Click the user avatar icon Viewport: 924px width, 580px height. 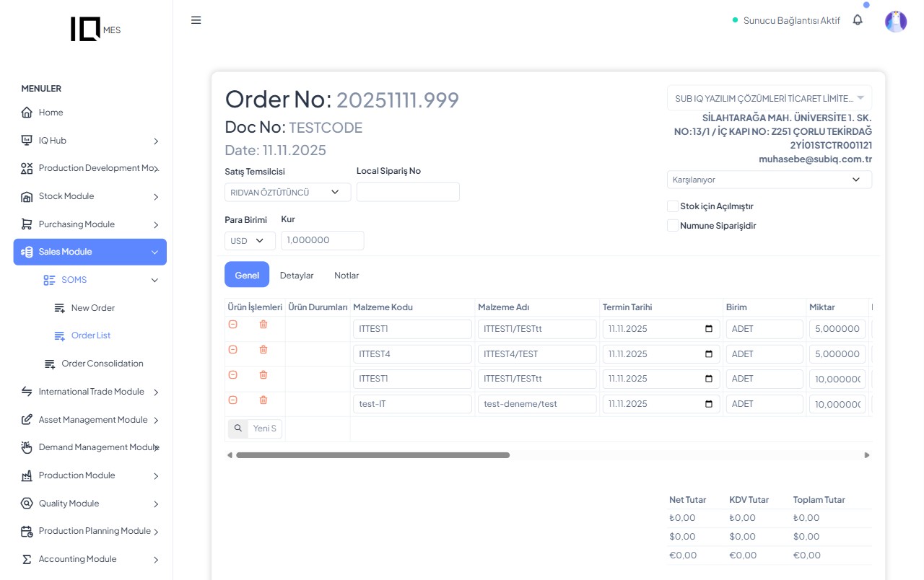(x=895, y=22)
